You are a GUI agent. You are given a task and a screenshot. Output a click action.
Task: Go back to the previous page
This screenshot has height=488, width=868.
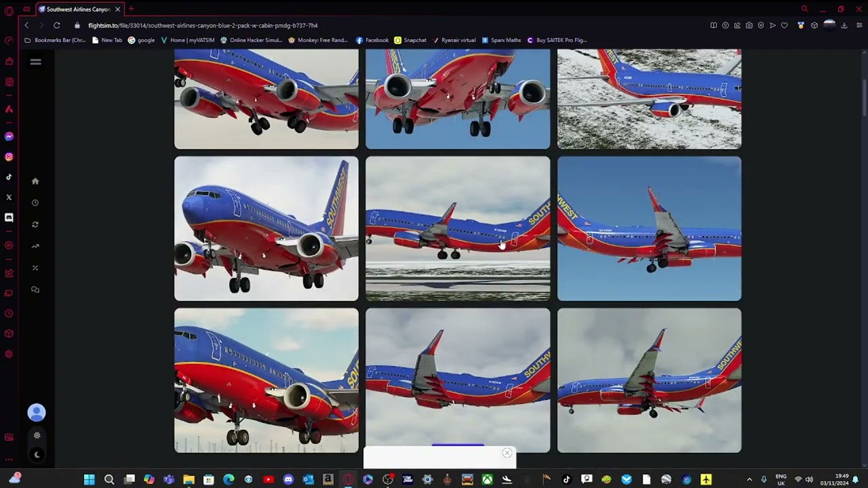(26, 25)
